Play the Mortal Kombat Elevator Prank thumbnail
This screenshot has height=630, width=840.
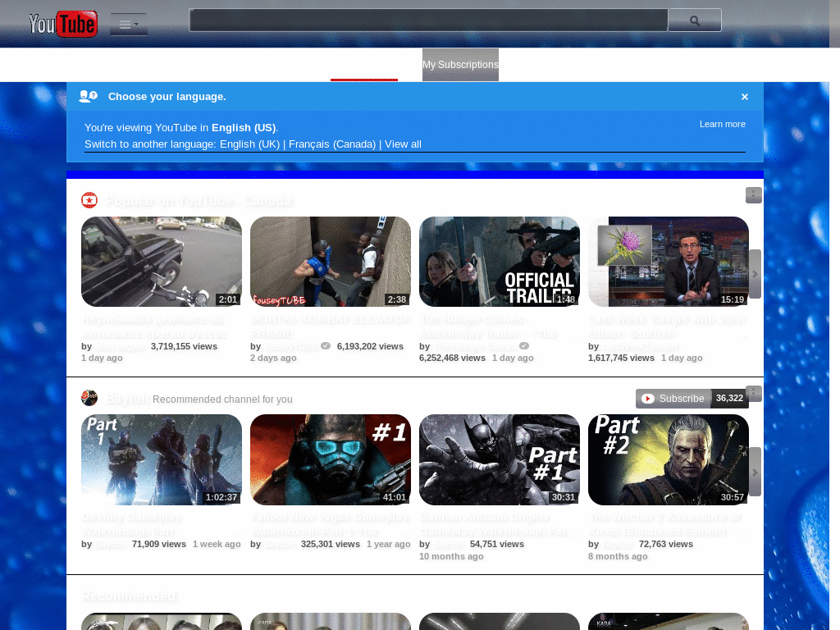pyautogui.click(x=331, y=262)
